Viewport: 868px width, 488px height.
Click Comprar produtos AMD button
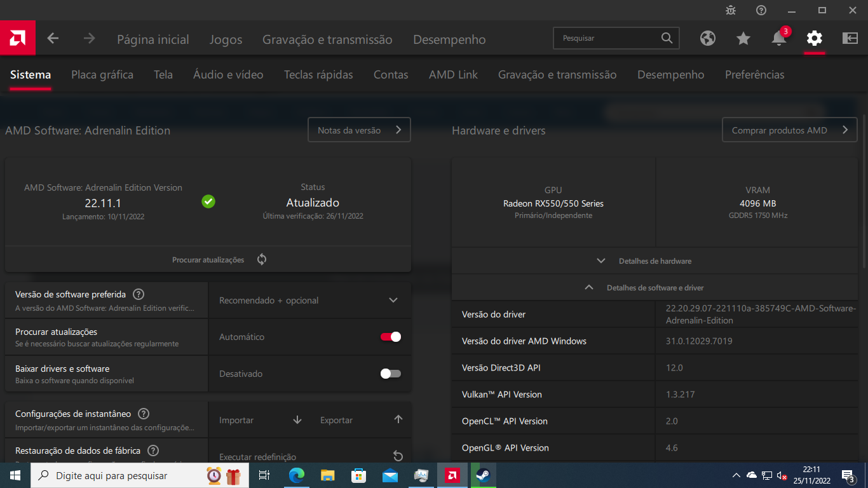[x=789, y=130]
